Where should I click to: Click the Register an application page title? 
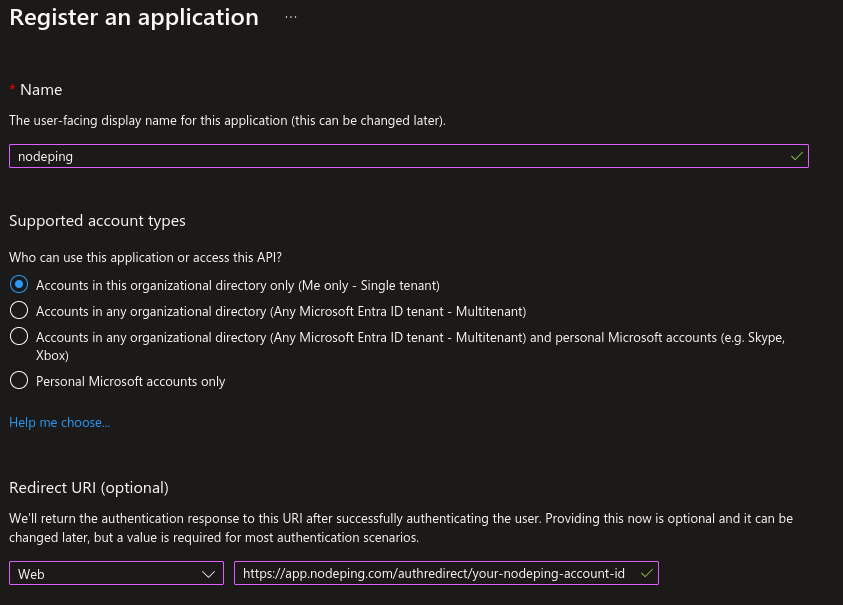[x=134, y=18]
